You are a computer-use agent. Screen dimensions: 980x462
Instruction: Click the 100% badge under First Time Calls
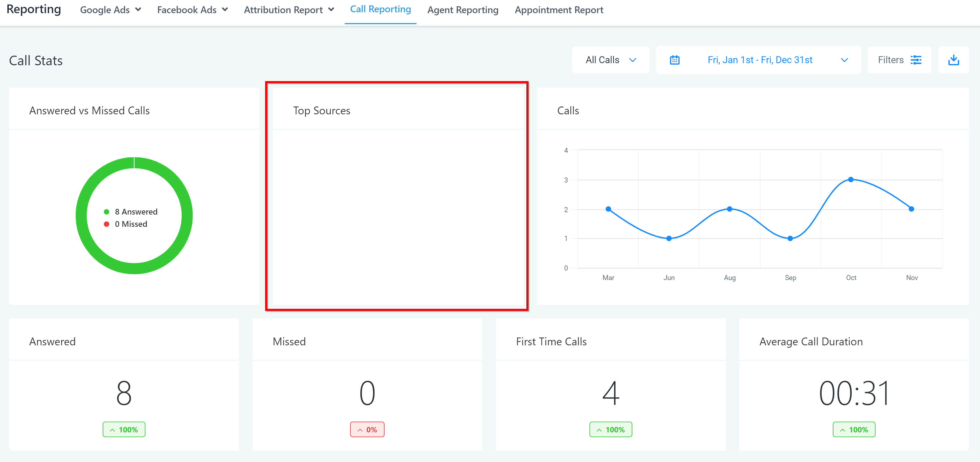[611, 430]
